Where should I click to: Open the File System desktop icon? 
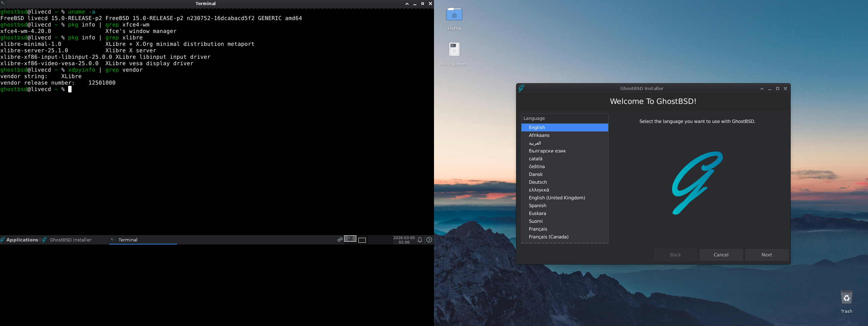coord(454,50)
